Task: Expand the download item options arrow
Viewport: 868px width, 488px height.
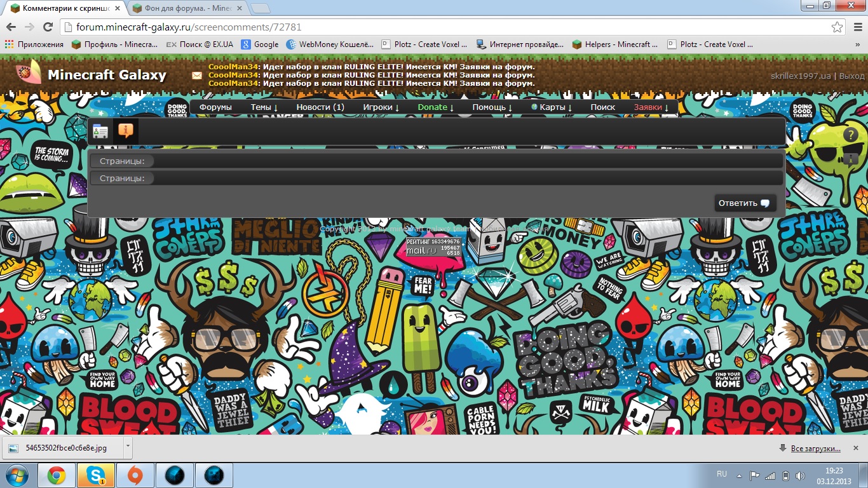Action: click(x=128, y=448)
